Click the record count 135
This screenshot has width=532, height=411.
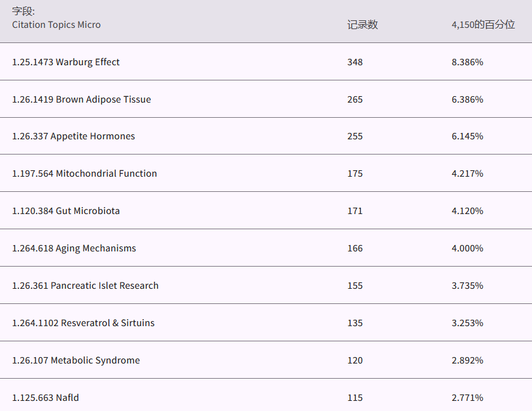355,323
